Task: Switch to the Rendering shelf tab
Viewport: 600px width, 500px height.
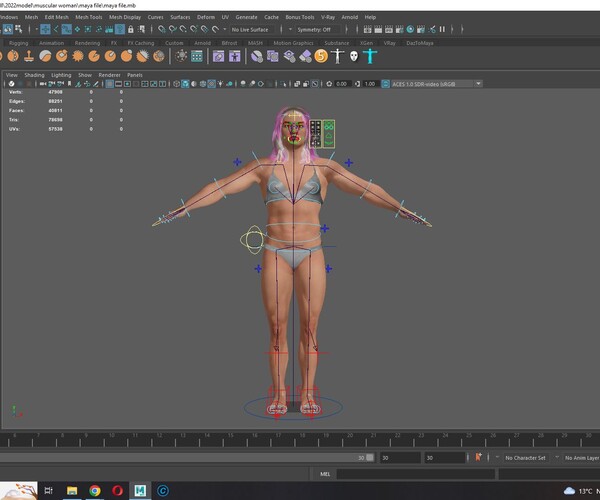Action: coord(87,43)
